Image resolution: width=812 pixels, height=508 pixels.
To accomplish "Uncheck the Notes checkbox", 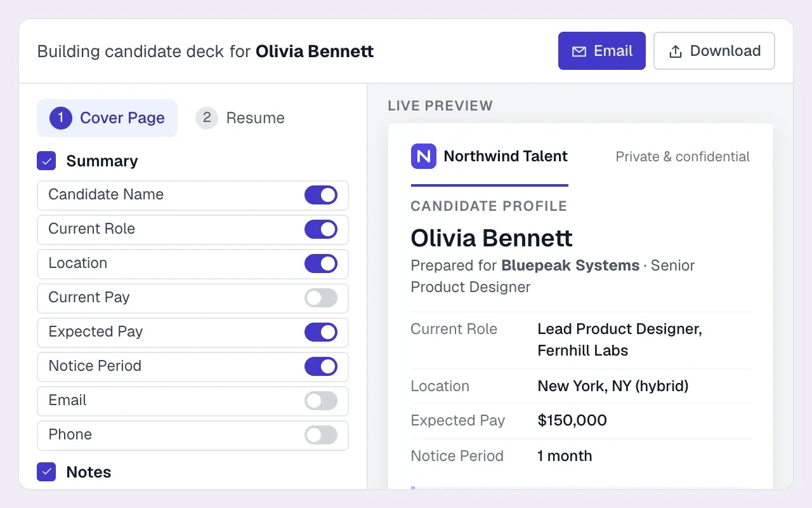I will tap(46, 472).
